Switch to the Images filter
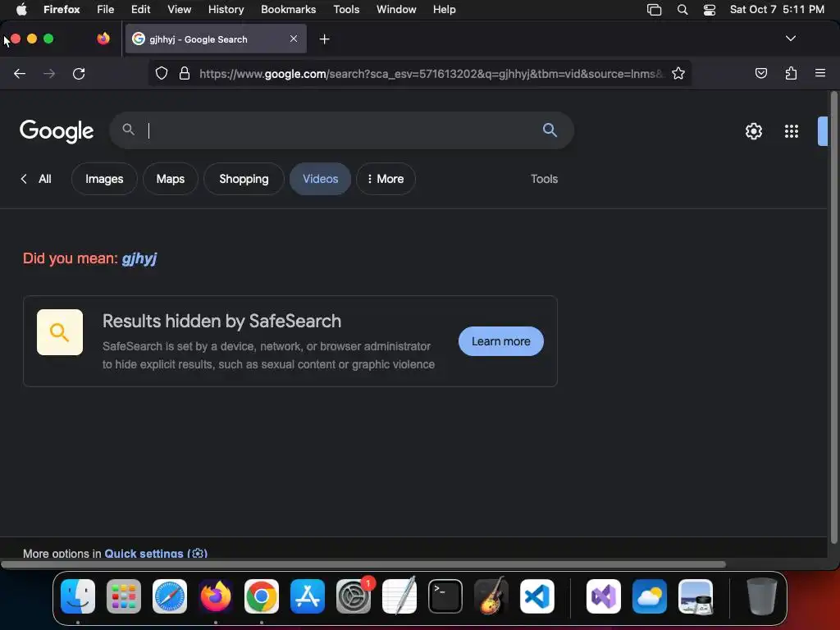The image size is (840, 630). 104,179
